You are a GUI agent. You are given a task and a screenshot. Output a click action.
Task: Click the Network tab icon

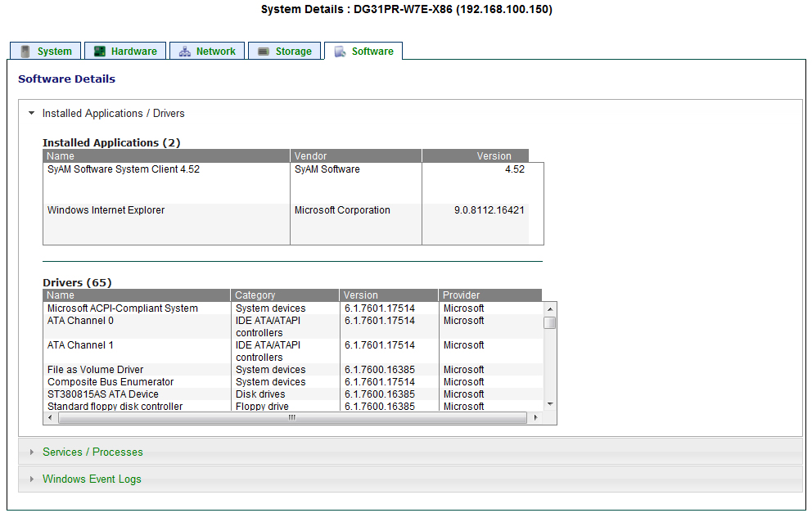pos(184,52)
